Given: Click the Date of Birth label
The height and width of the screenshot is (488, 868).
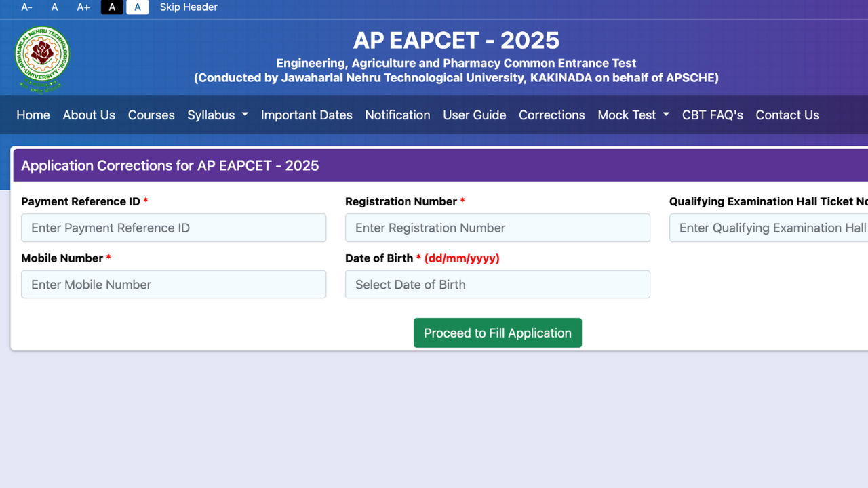Looking at the screenshot, I should pyautogui.click(x=422, y=258).
